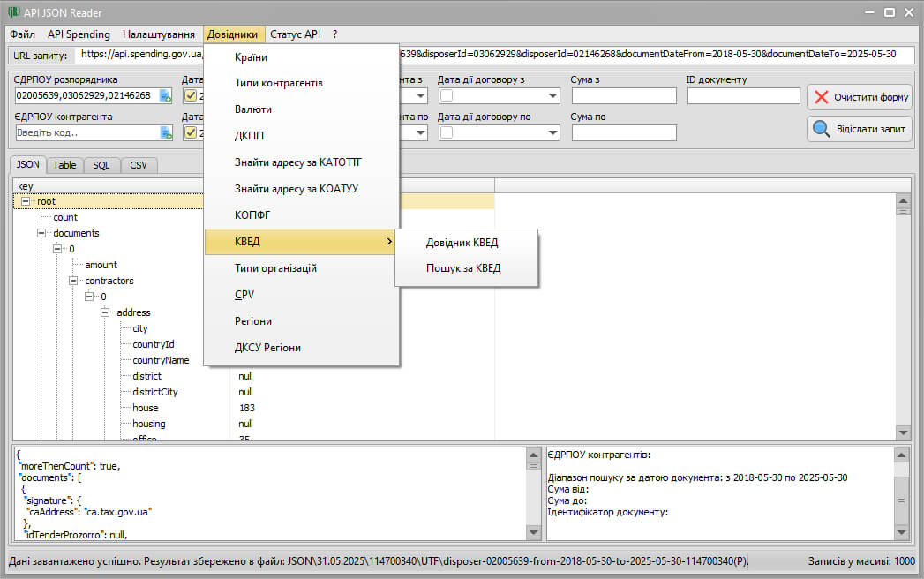Click the magnifier icon on Відіслати запит
Screen dimensions: 924x579
[x=822, y=129]
